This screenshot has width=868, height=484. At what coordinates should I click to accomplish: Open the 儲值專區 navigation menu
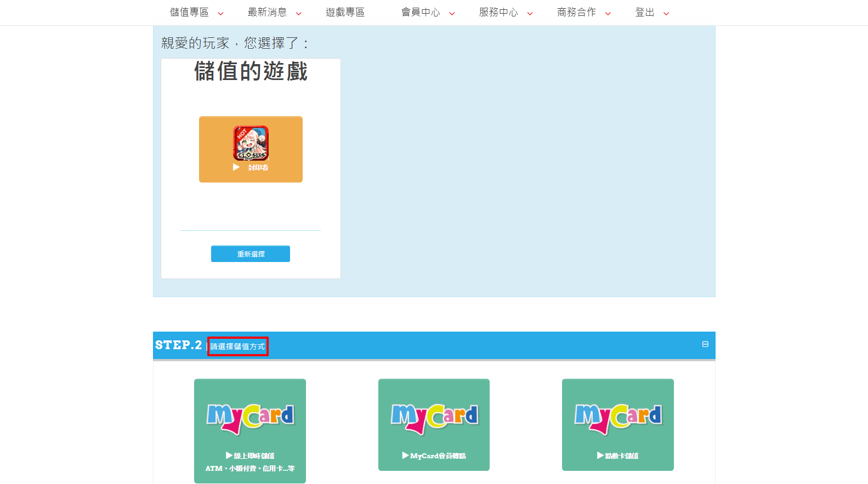(x=190, y=13)
